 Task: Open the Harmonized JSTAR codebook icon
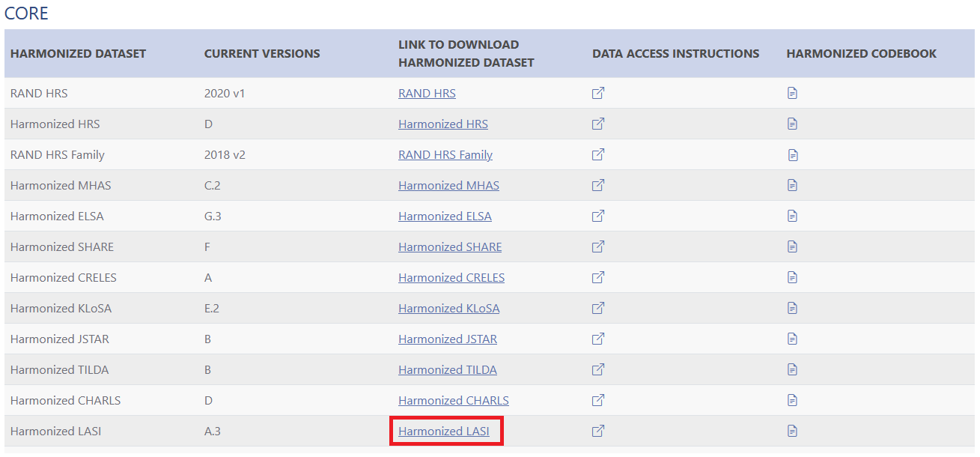tap(792, 339)
